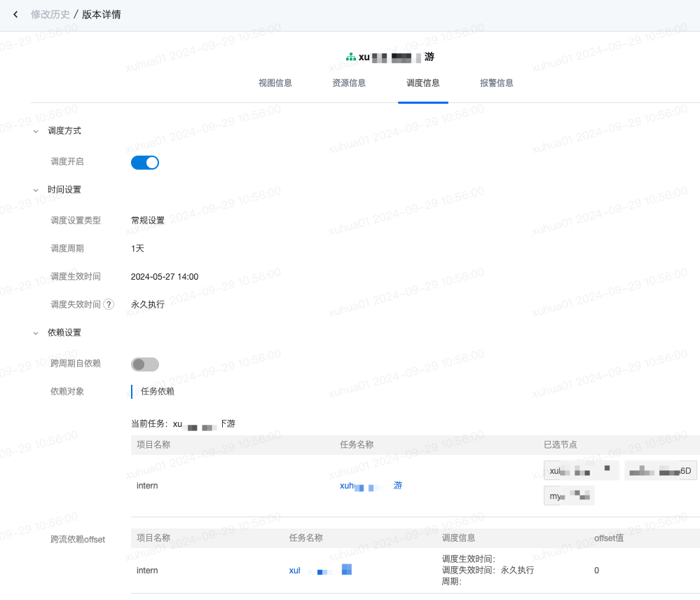
Task: Click the 调度信息 column header in offset table
Action: tap(458, 538)
